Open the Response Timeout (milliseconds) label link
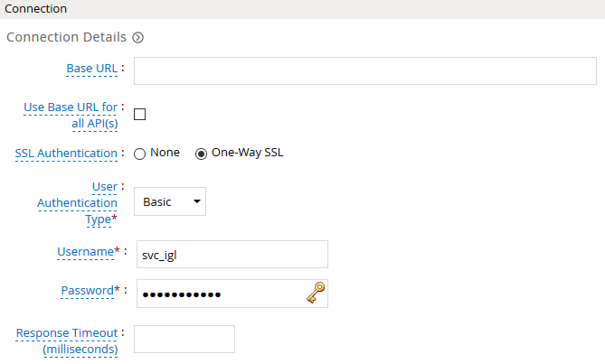The image size is (605, 364). click(67, 341)
